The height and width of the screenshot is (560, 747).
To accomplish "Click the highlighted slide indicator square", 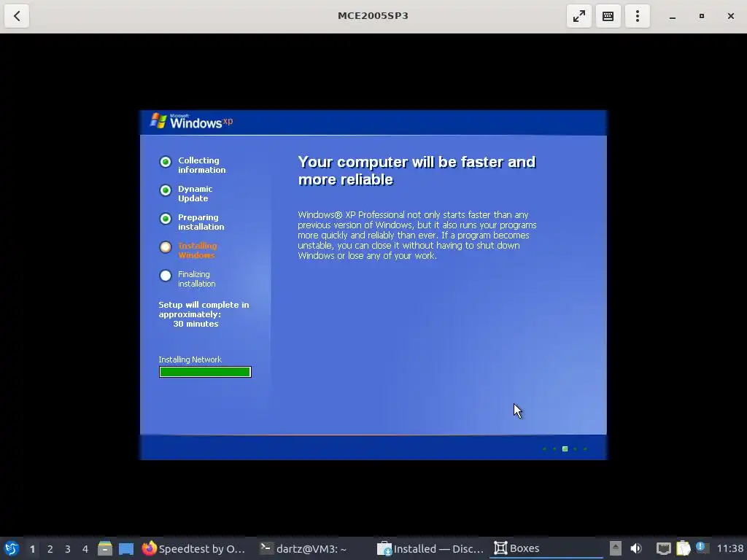I will point(565,448).
